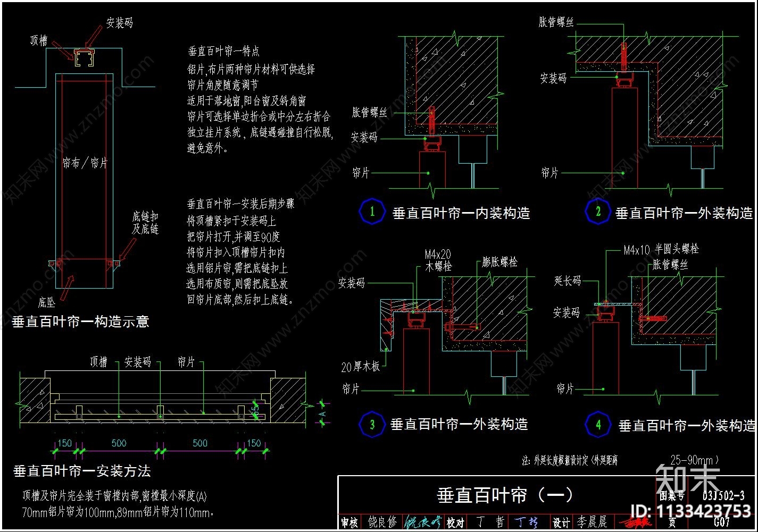Select the step '选用布质帘,则需把底坠放'
The image size is (758, 532).
pyautogui.click(x=237, y=284)
